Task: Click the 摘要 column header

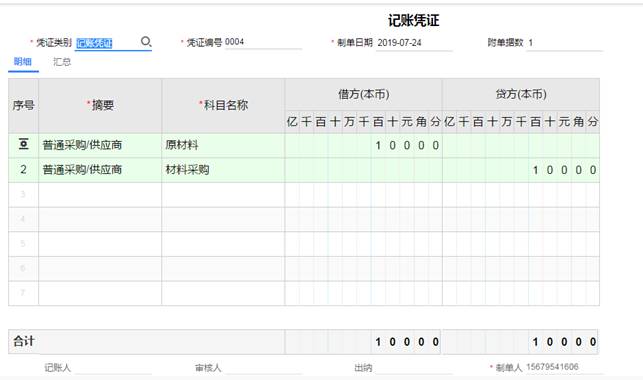Action: point(100,105)
